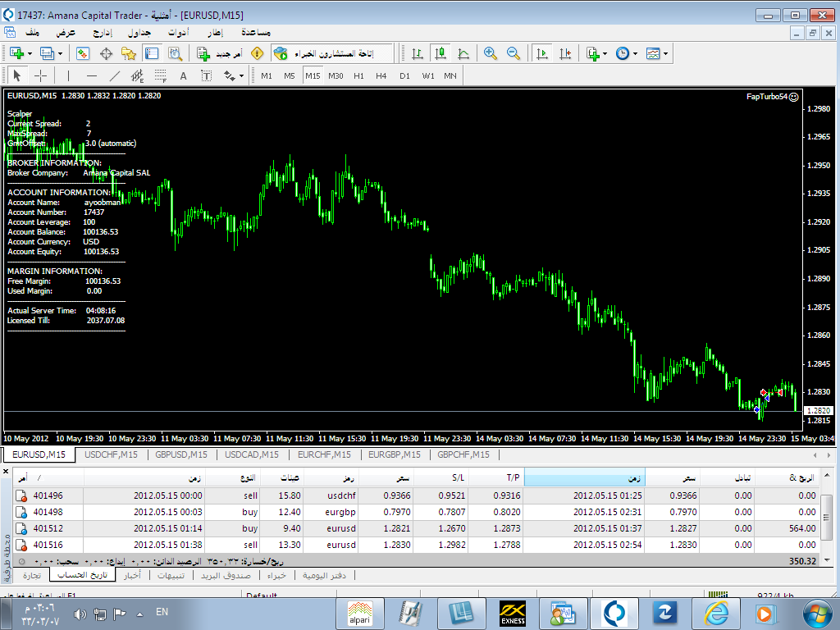Switch timeframe to M1
The height and width of the screenshot is (630, 840).
267,76
